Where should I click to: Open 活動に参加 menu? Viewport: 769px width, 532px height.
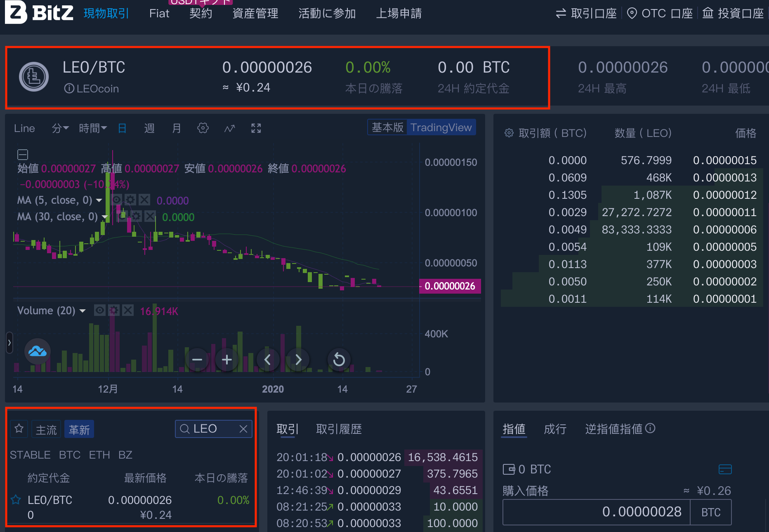[x=327, y=14]
